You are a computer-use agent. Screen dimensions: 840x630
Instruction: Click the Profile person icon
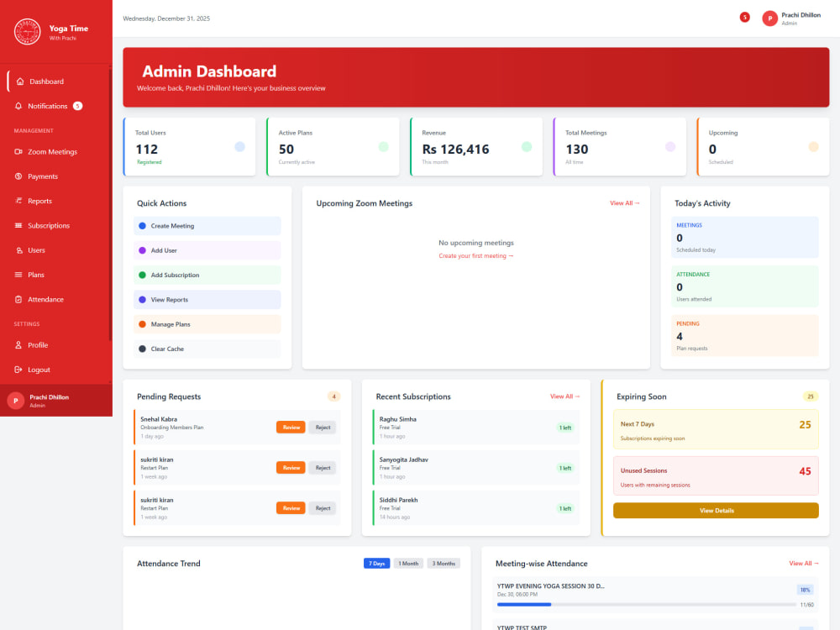pos(18,345)
